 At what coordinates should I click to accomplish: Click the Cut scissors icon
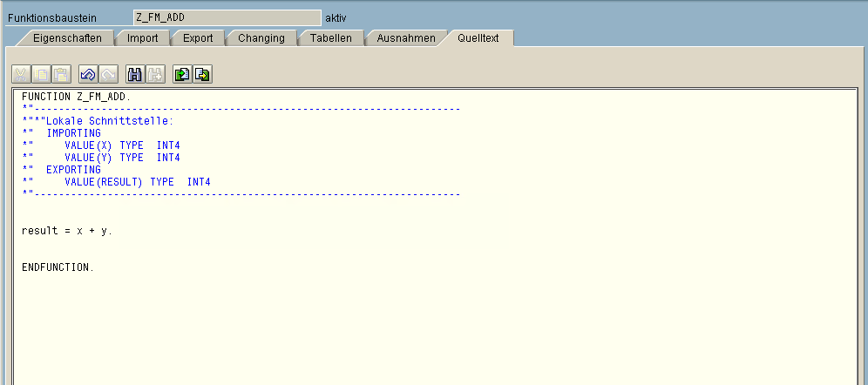[23, 75]
